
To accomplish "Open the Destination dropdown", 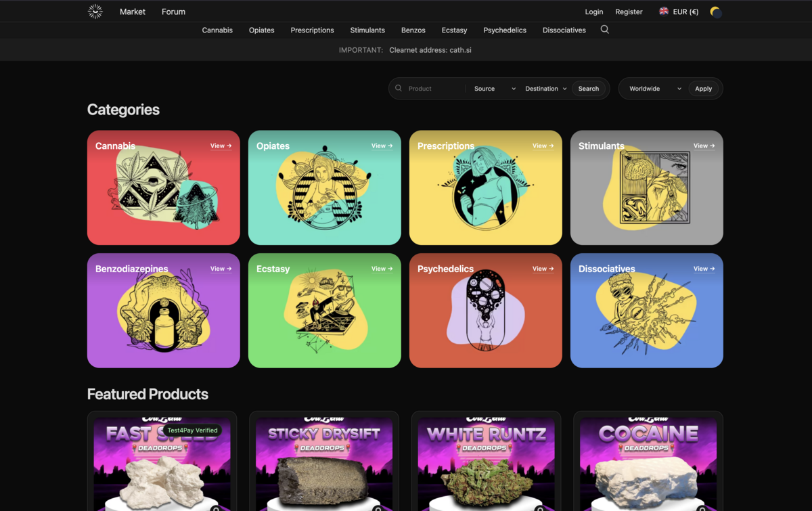I will pos(545,88).
